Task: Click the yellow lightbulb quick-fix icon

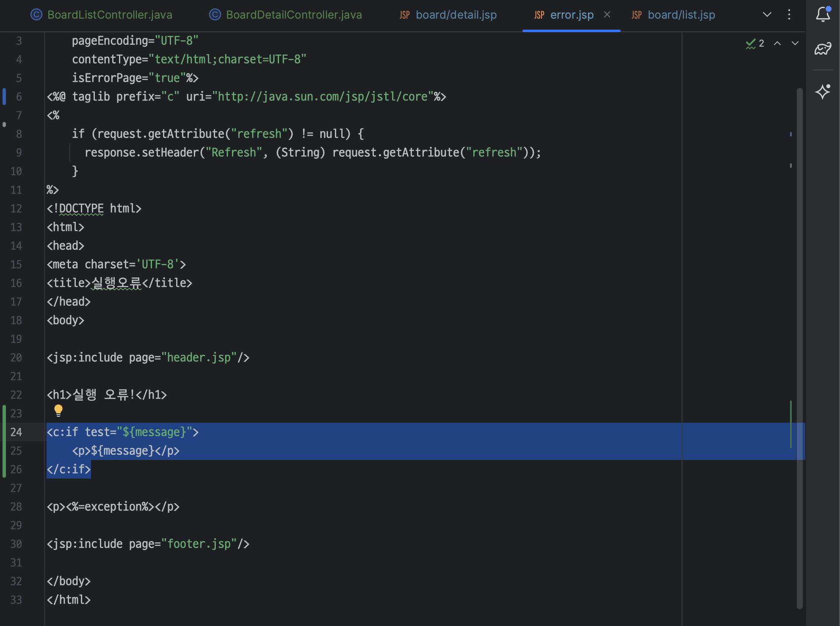Action: (58, 410)
